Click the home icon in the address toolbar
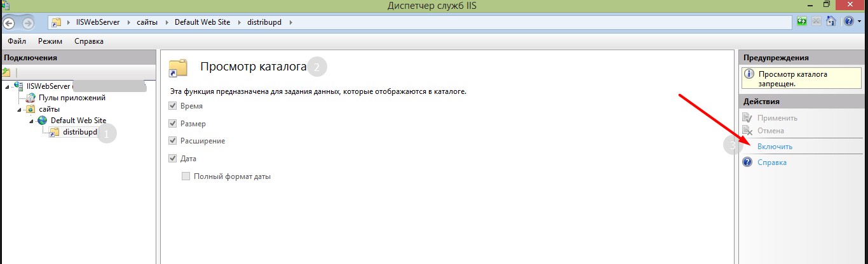 [831, 22]
